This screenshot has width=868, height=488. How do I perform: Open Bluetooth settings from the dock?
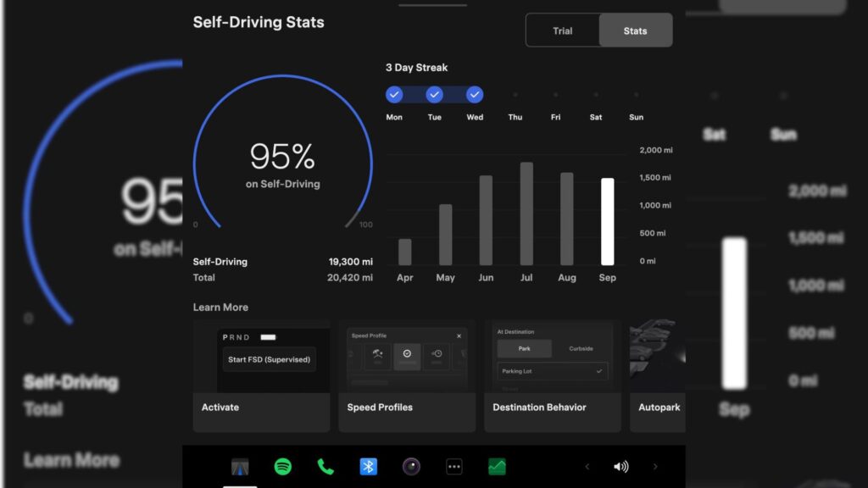[x=368, y=467]
